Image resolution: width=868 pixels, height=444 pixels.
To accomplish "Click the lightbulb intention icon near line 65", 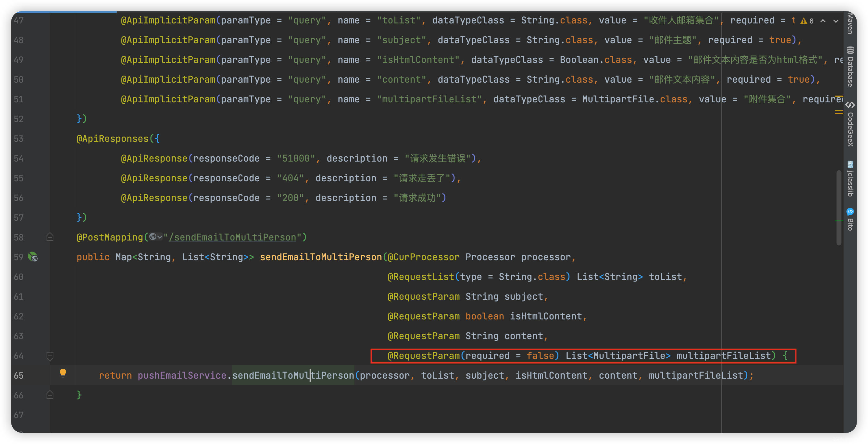I will (x=63, y=373).
